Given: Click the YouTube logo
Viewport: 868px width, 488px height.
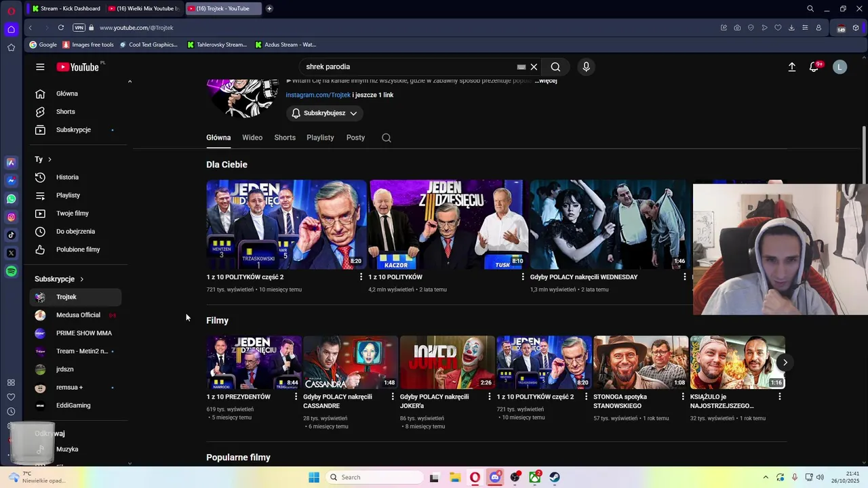Looking at the screenshot, I should 77,66.
